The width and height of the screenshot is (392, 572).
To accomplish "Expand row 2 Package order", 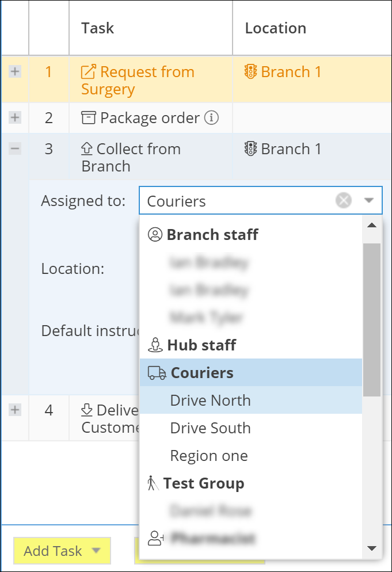I will [15, 117].
